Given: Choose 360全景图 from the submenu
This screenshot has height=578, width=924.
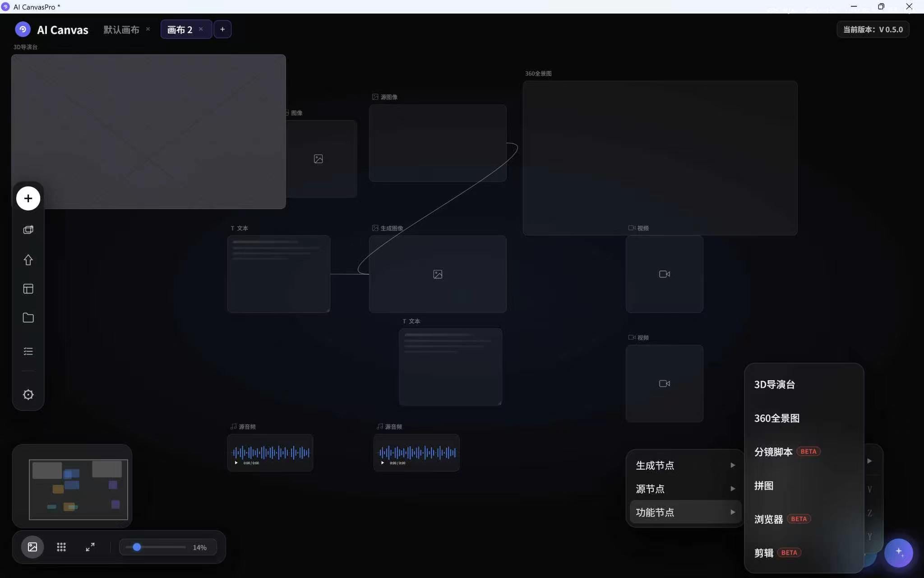Looking at the screenshot, I should coord(804,418).
